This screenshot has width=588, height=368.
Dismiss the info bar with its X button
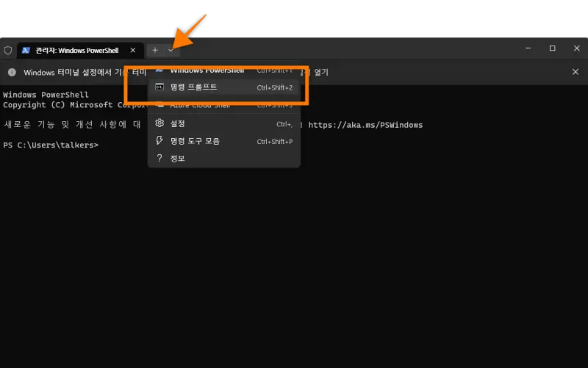tap(576, 72)
